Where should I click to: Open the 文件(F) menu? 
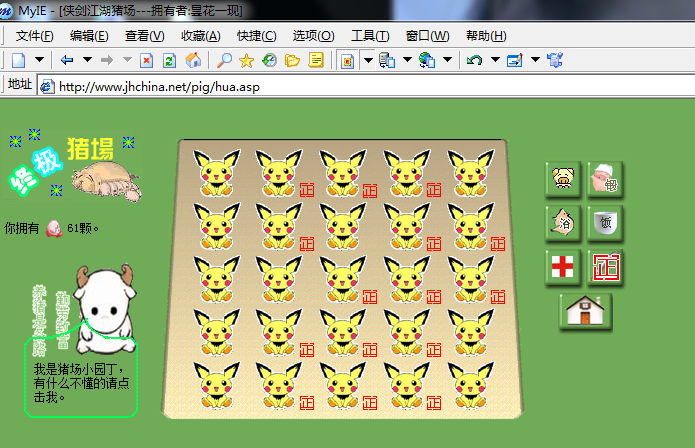tap(35, 36)
